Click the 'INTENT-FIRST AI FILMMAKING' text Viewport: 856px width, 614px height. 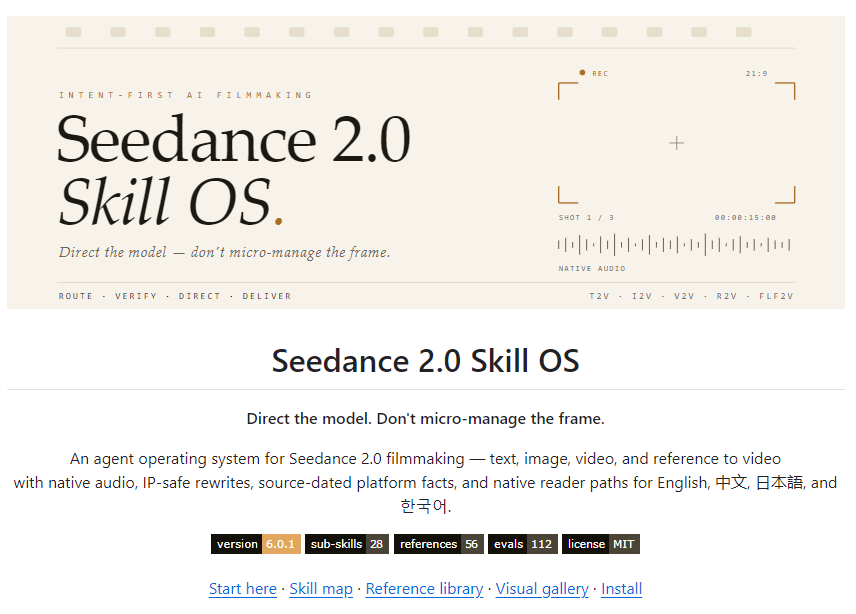[186, 95]
